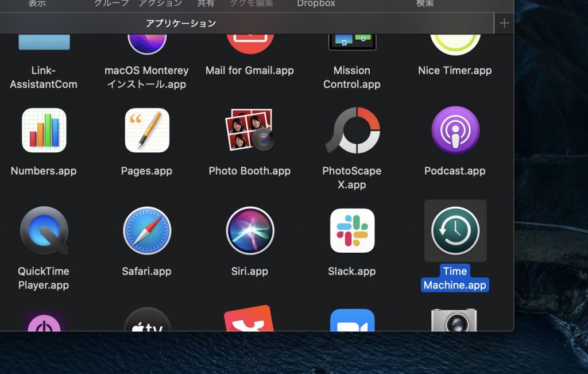Select the Time Machine clock icon
The image size is (588, 374).
[455, 231]
